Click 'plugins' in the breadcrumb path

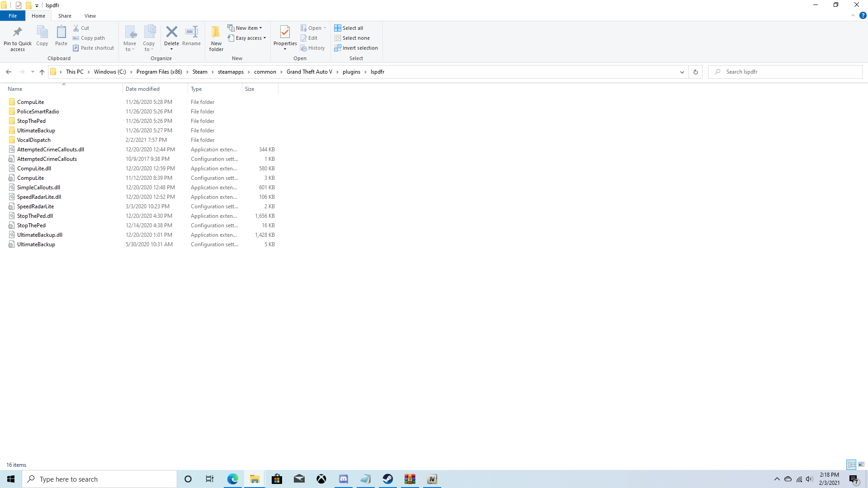[x=351, y=72]
